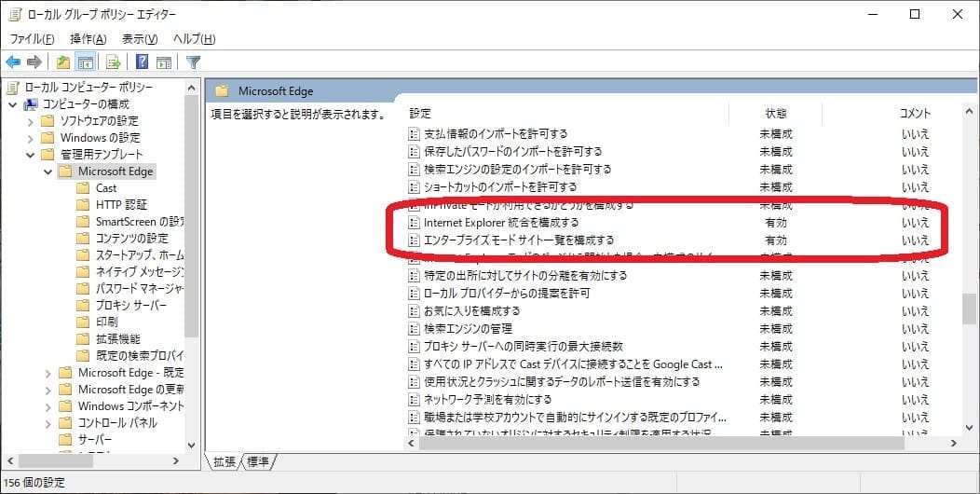Screen dimensions: 980x494
Task: Click the Up one level folder icon
Action: pyautogui.click(x=63, y=62)
